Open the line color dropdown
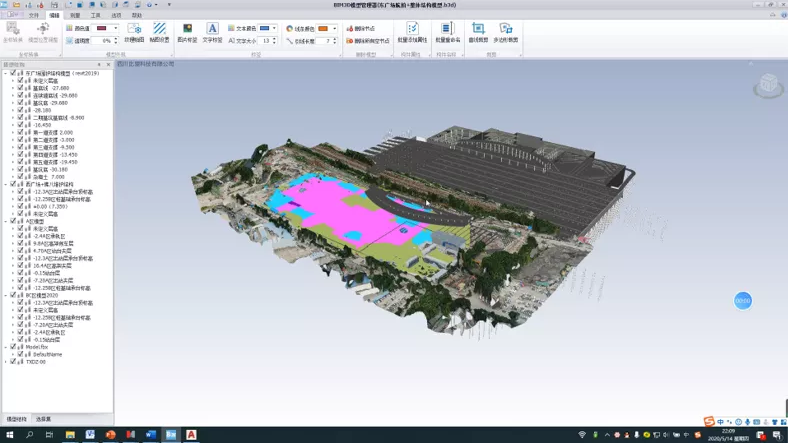 point(334,28)
